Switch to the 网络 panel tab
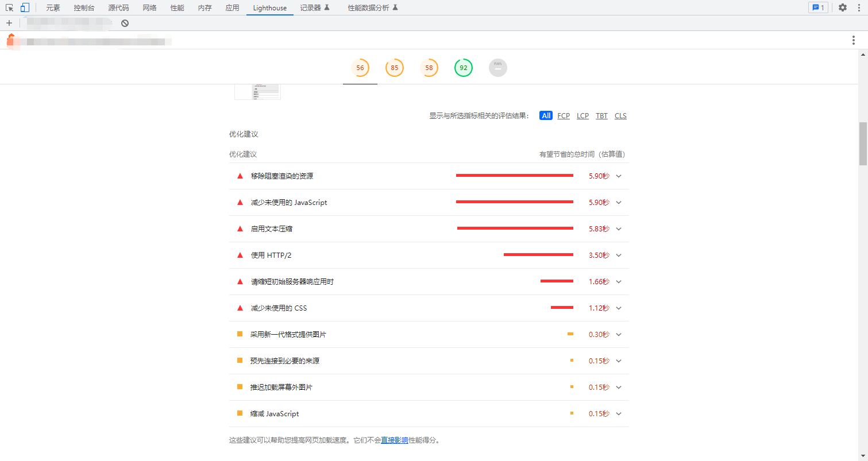This screenshot has height=461, width=868. click(x=149, y=7)
